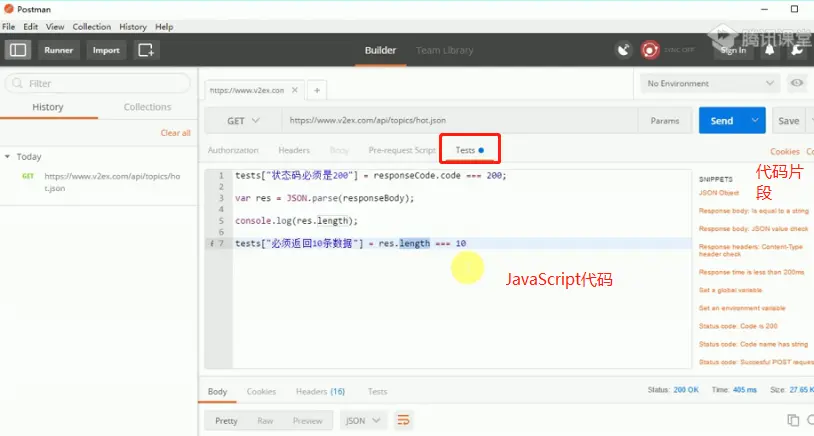The height and width of the screenshot is (436, 814).
Task: Open HTTP method GET dropdown
Action: point(243,120)
